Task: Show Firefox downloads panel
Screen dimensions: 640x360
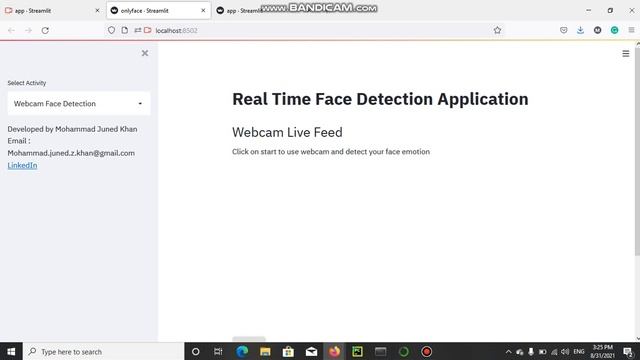Action: coord(580,30)
